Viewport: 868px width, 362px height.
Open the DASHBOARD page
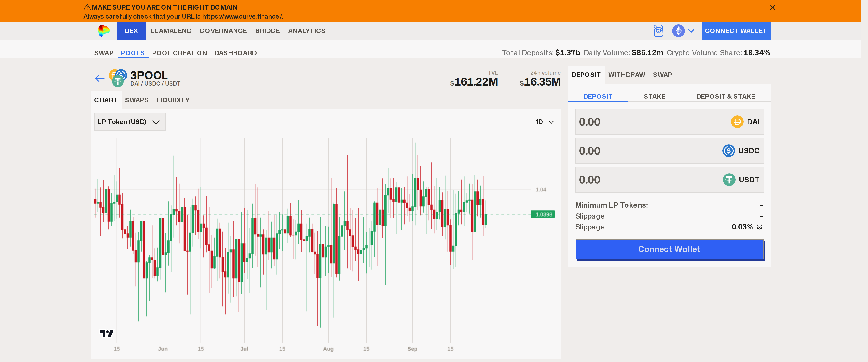click(236, 53)
